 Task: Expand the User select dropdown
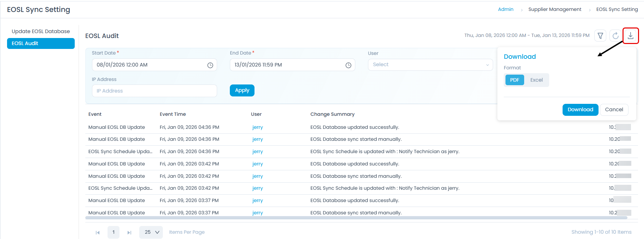(430, 65)
